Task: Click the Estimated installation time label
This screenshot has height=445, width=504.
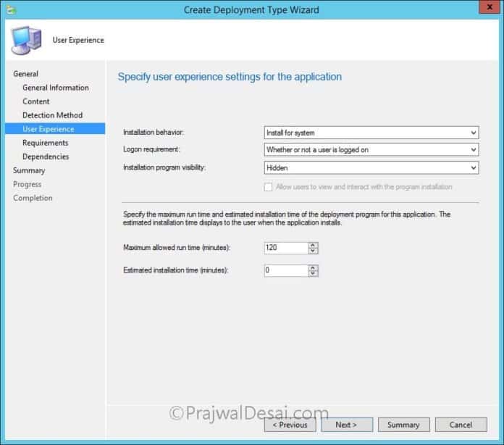Action: coord(175,270)
